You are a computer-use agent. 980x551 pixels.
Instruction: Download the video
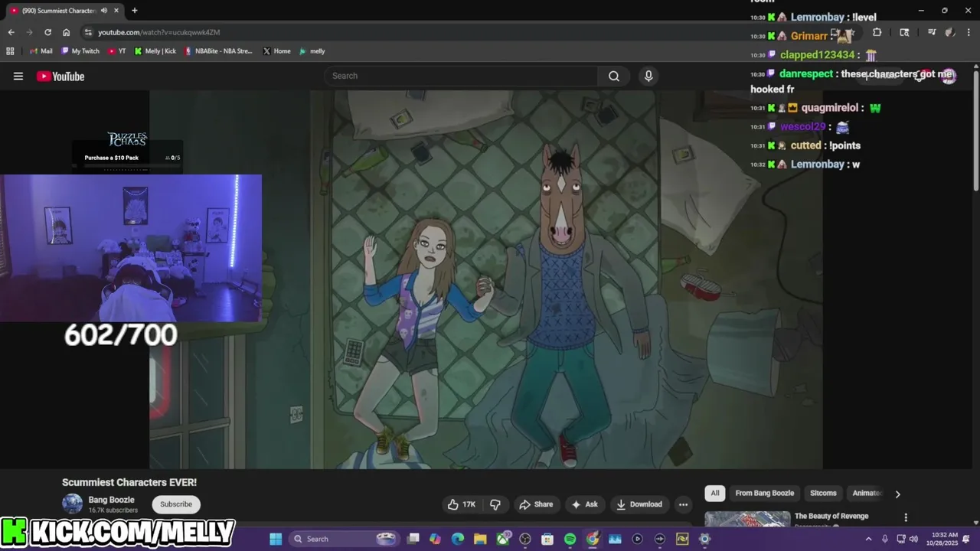(x=639, y=504)
